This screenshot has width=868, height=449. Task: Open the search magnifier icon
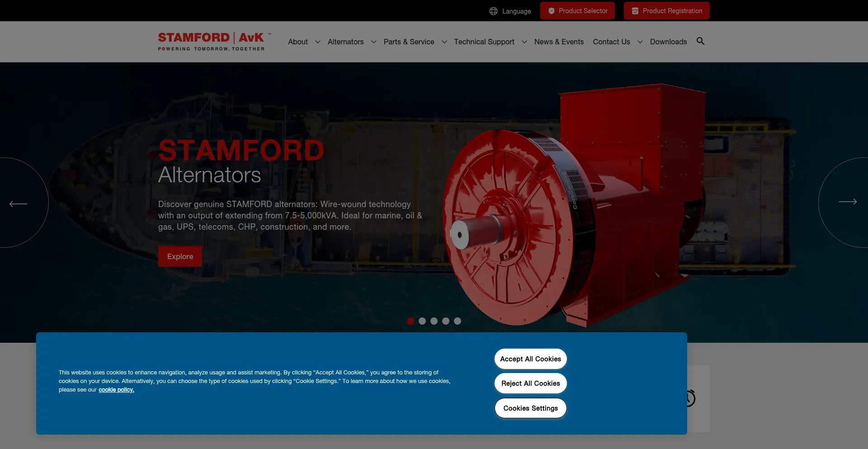click(x=700, y=41)
